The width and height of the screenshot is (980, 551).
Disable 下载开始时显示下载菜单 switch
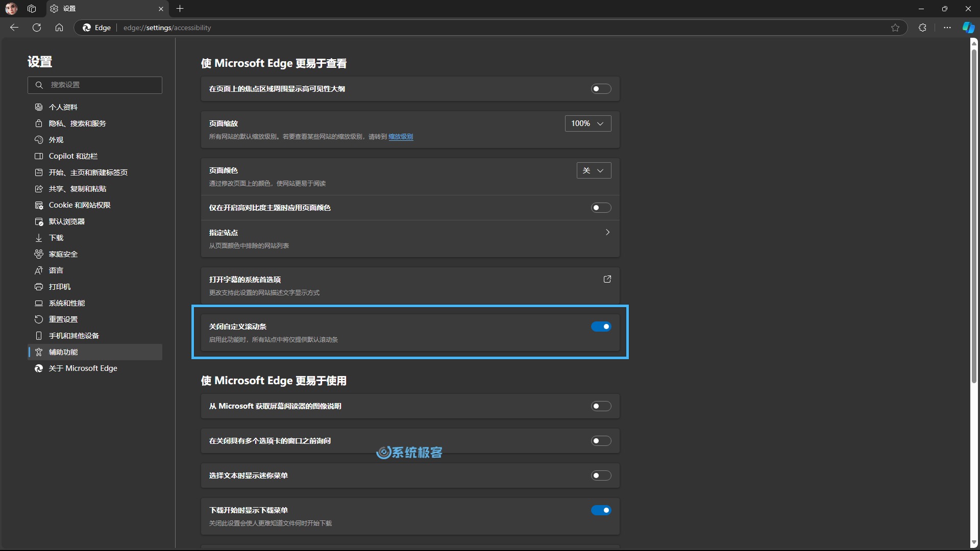[x=601, y=510]
